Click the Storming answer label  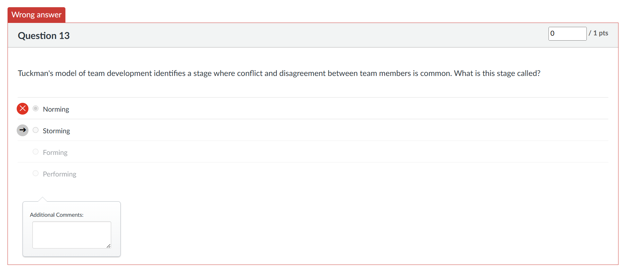pos(56,131)
